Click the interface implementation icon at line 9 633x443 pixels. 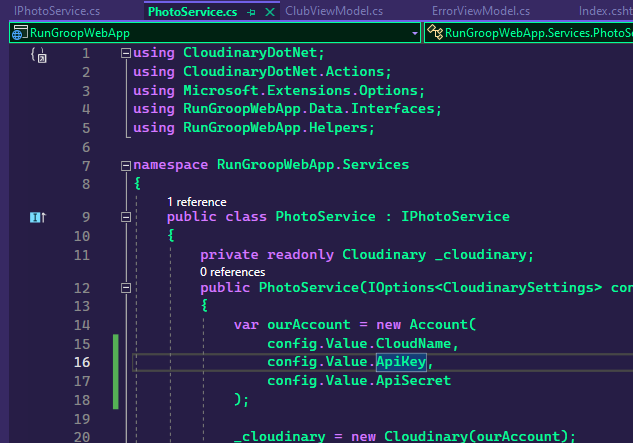(x=38, y=218)
